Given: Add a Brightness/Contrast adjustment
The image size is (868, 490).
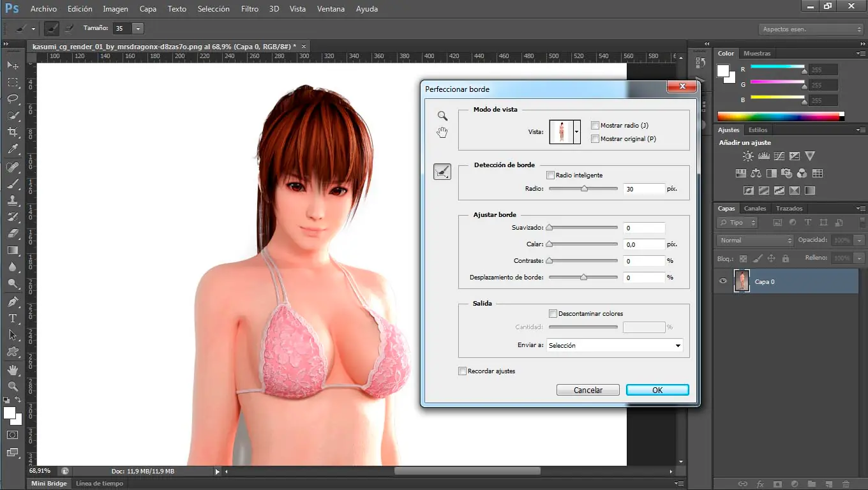Looking at the screenshot, I should [748, 156].
